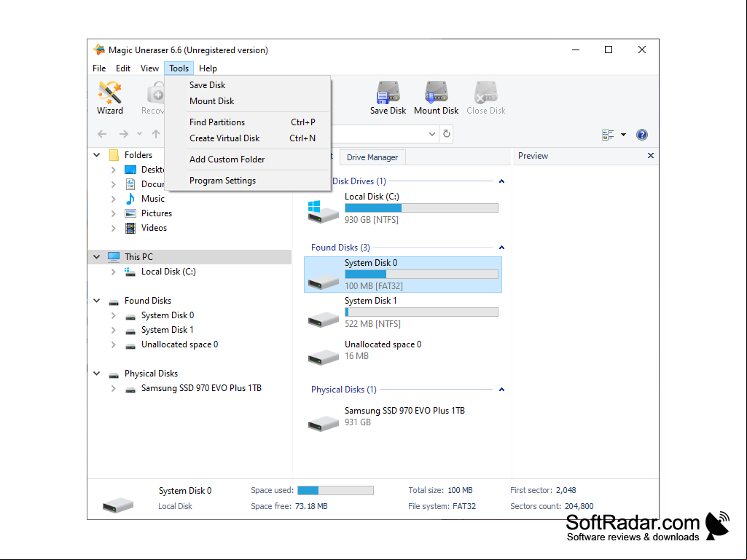Open the navigation history dropdown
Viewport: 747px width, 560px height.
click(x=139, y=134)
